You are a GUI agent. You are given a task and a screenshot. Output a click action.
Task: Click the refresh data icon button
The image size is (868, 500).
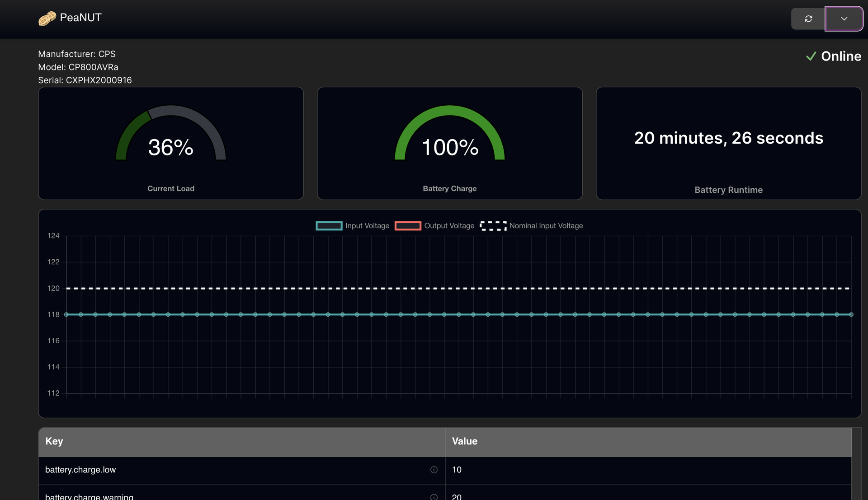click(x=808, y=19)
